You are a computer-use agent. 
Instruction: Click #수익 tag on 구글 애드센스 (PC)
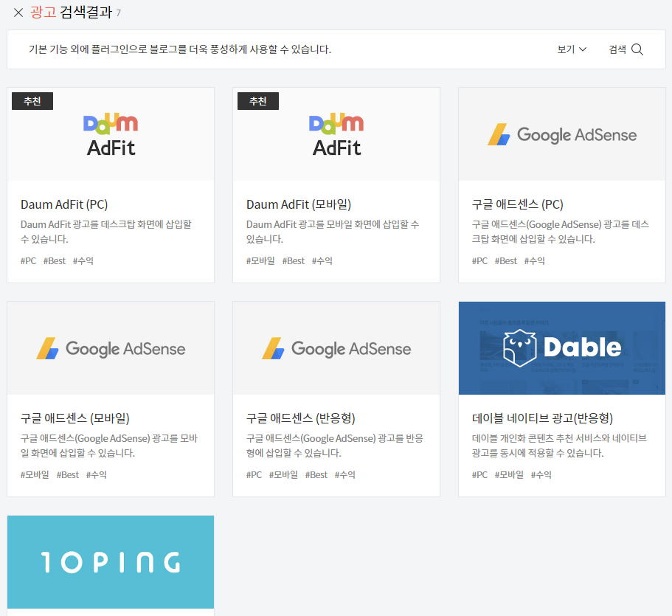[535, 260]
